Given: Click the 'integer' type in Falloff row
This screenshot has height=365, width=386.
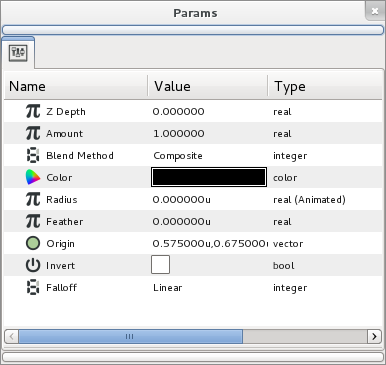Looking at the screenshot, I should [290, 288].
